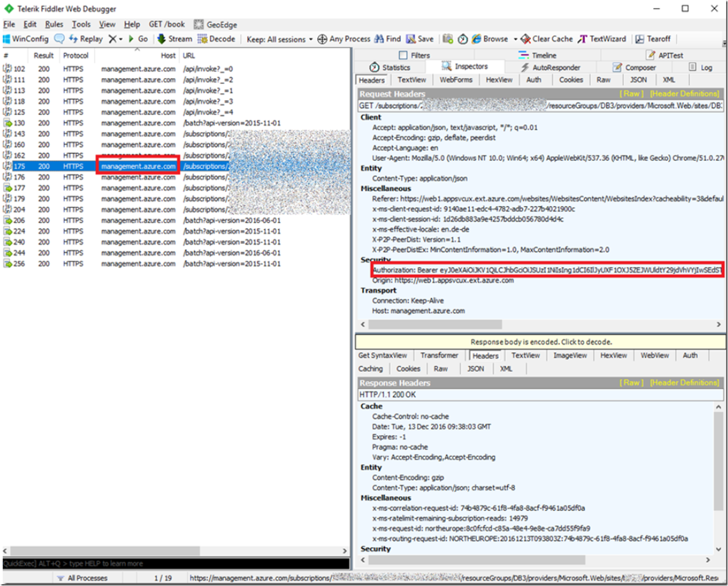Open the Tools menu
This screenshot has height=586, width=728.
(81, 24)
